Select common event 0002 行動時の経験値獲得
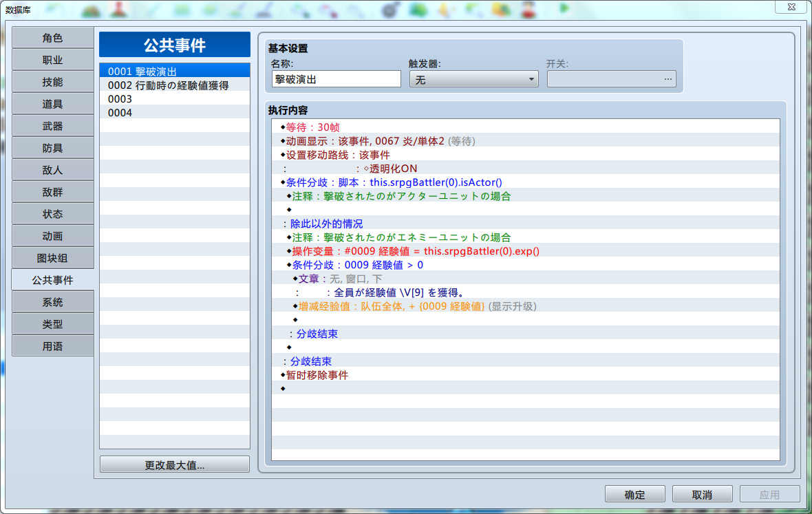This screenshot has width=812, height=514. tap(175, 85)
